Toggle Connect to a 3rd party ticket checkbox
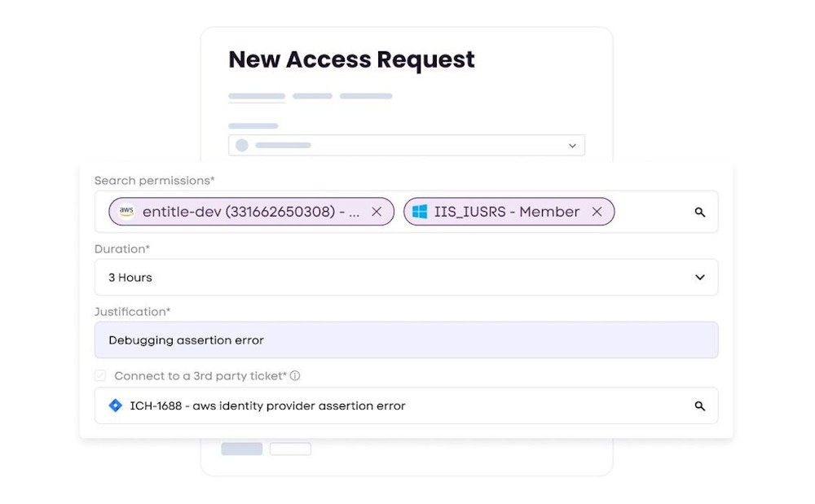The height and width of the screenshot is (504, 815). pos(100,376)
